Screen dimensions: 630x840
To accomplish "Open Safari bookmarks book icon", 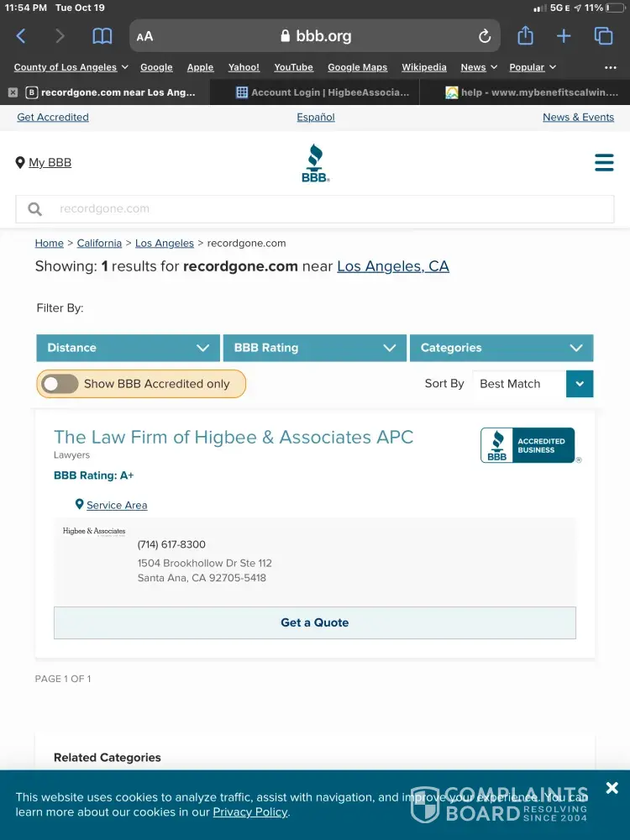I will click(102, 36).
